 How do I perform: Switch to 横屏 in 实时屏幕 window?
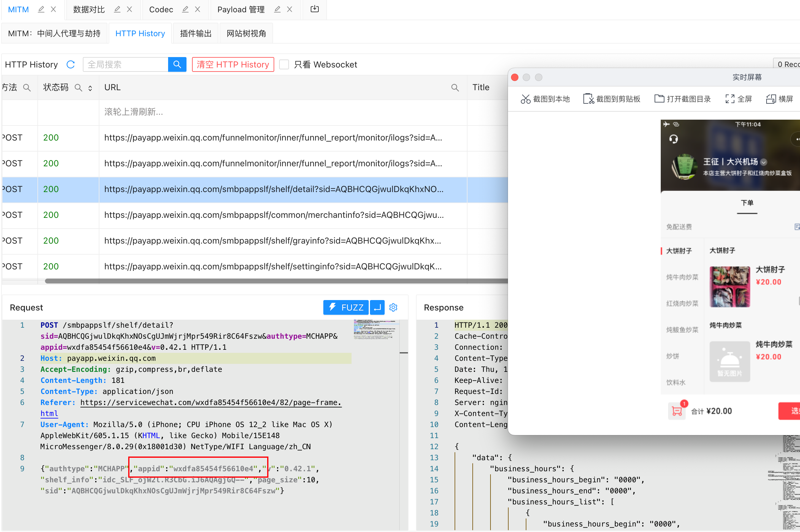click(x=779, y=99)
